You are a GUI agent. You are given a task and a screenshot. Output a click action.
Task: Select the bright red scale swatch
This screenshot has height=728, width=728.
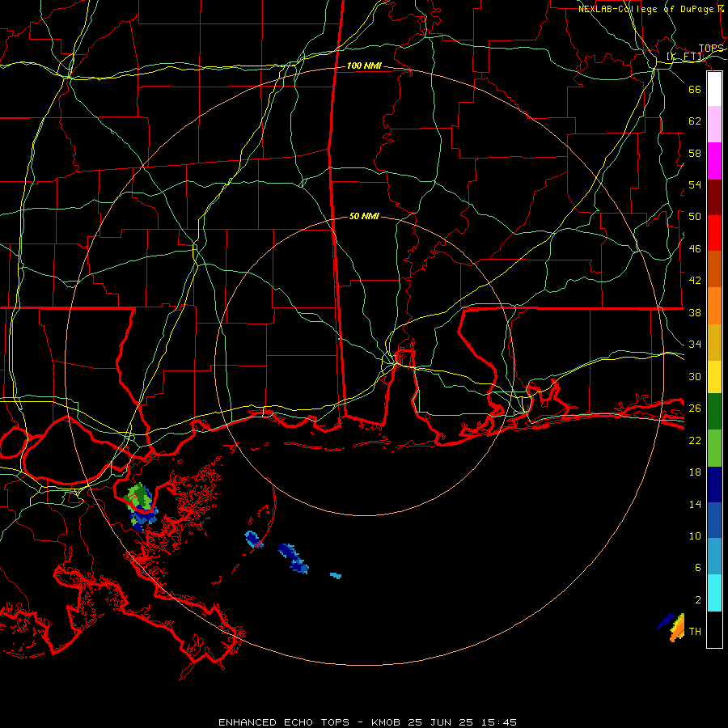[x=714, y=233]
